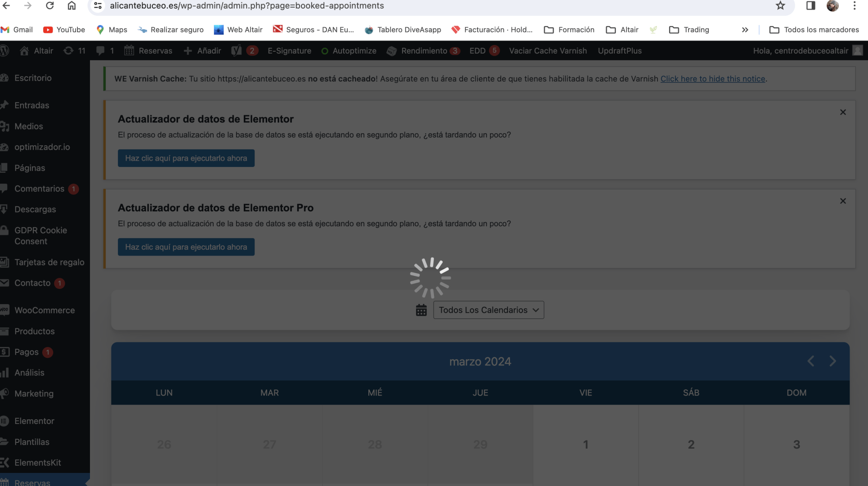Visit the Altair site from admin bar
Screen dimensions: 868x486
click(x=36, y=50)
